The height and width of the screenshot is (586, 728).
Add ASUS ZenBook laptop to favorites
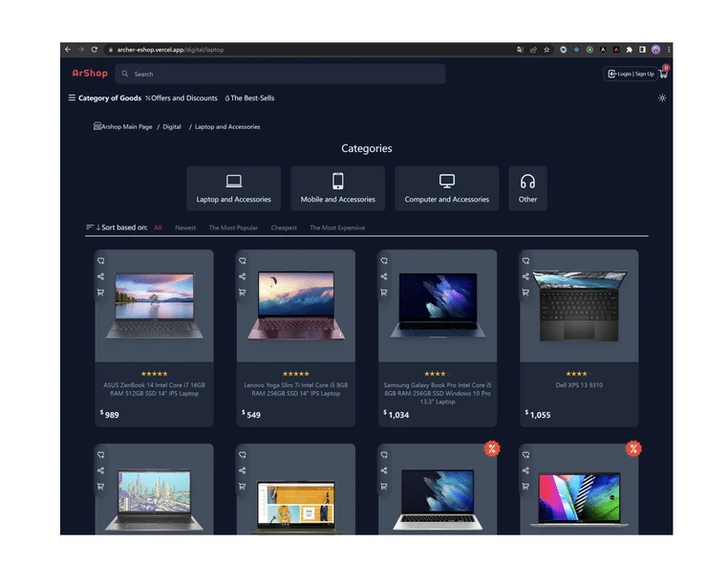(x=100, y=261)
